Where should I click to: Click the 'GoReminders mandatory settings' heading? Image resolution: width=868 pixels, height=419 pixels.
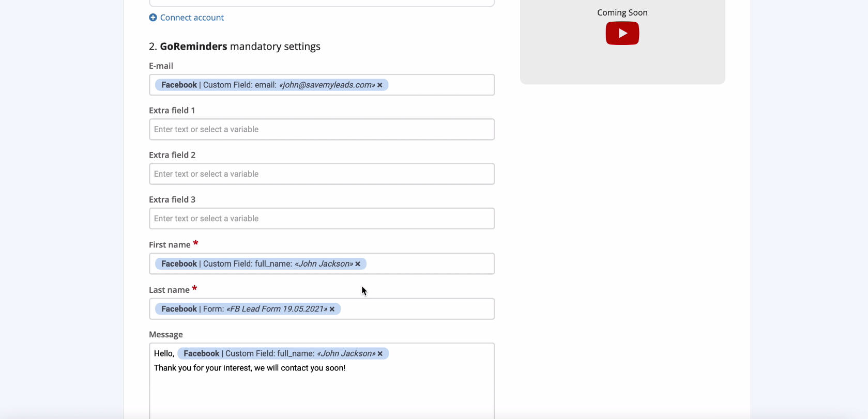(x=235, y=46)
